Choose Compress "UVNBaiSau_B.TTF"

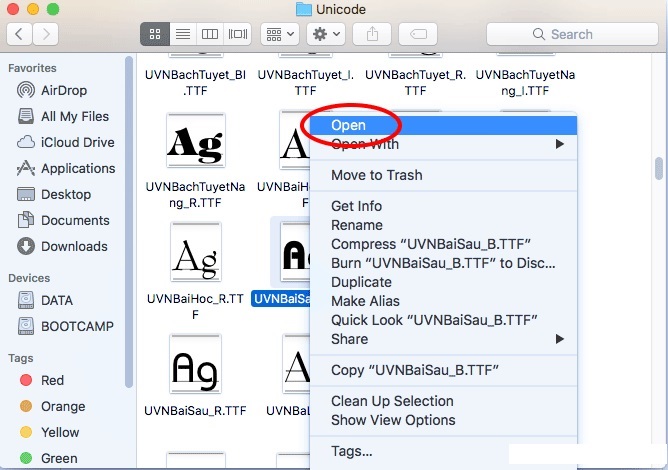(x=443, y=244)
